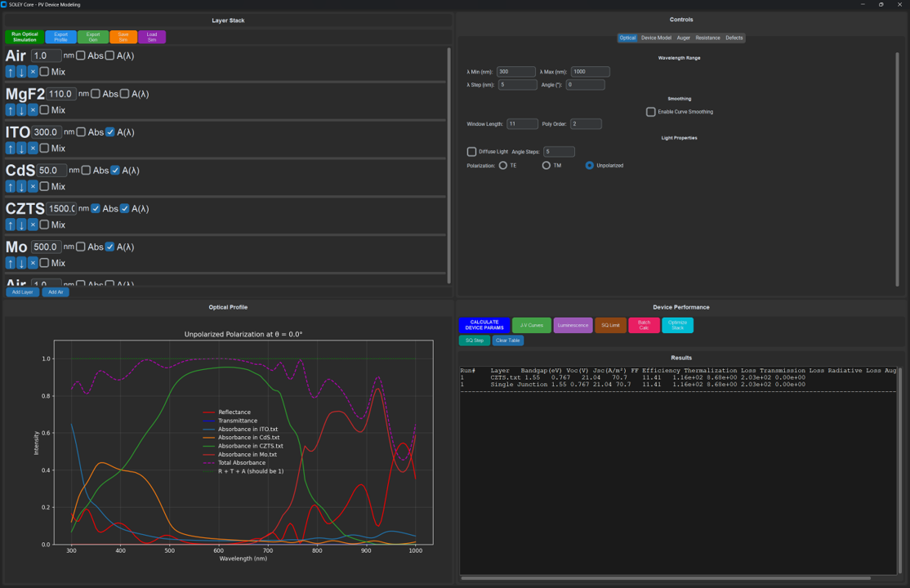Clear the results table
Image resolution: width=910 pixels, height=588 pixels.
click(508, 340)
